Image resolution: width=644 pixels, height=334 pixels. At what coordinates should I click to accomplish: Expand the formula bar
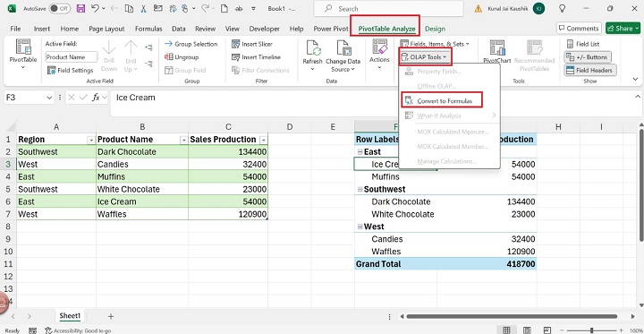coord(638,97)
